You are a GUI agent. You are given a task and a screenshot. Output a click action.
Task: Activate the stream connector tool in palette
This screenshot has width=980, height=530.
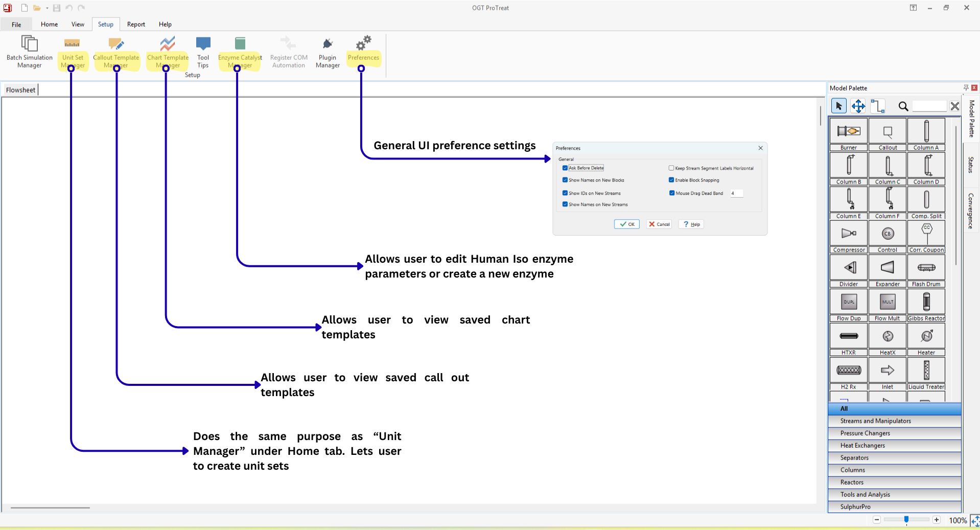click(878, 106)
